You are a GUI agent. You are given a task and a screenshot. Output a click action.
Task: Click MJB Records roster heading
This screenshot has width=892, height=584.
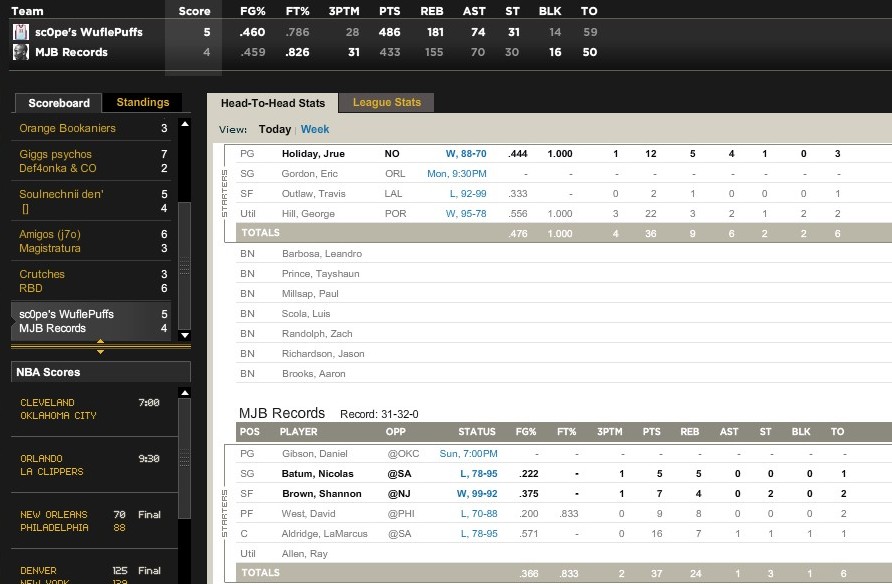pyautogui.click(x=282, y=413)
